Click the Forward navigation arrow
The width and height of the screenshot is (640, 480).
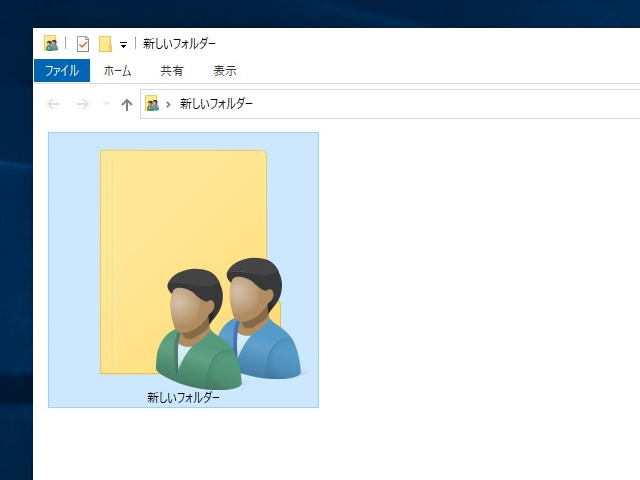tap(82, 104)
